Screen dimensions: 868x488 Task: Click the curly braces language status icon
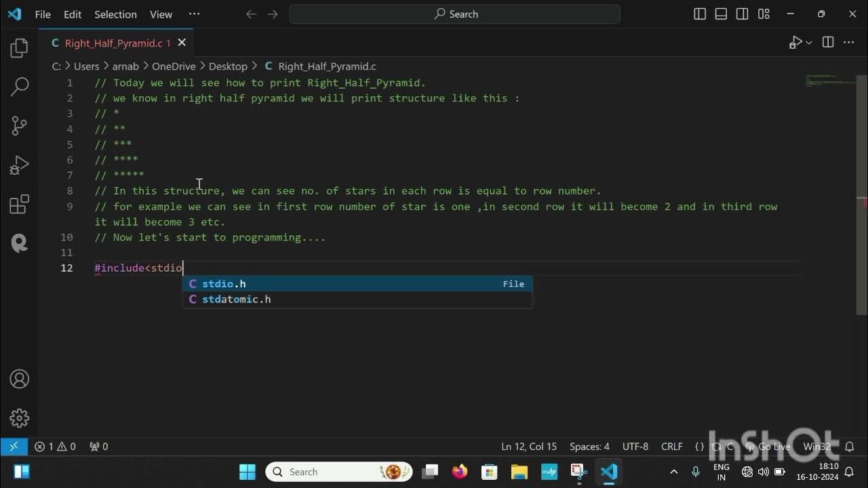[700, 447]
